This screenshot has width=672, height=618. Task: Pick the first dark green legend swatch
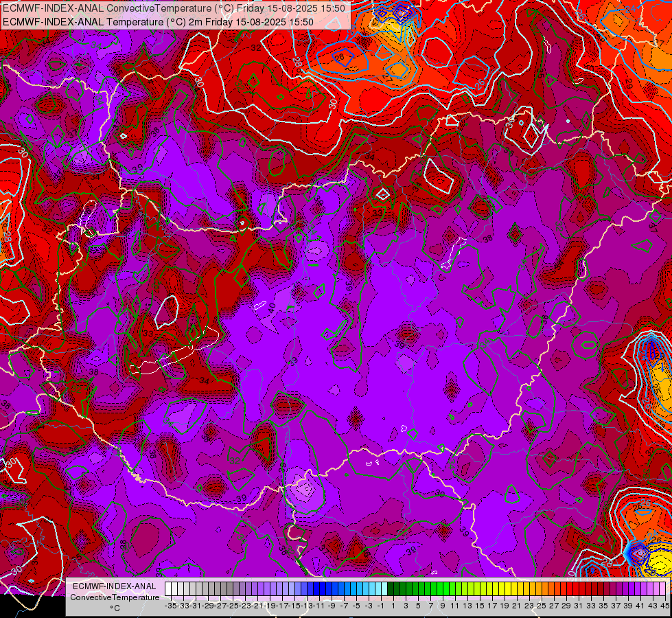[x=391, y=588]
